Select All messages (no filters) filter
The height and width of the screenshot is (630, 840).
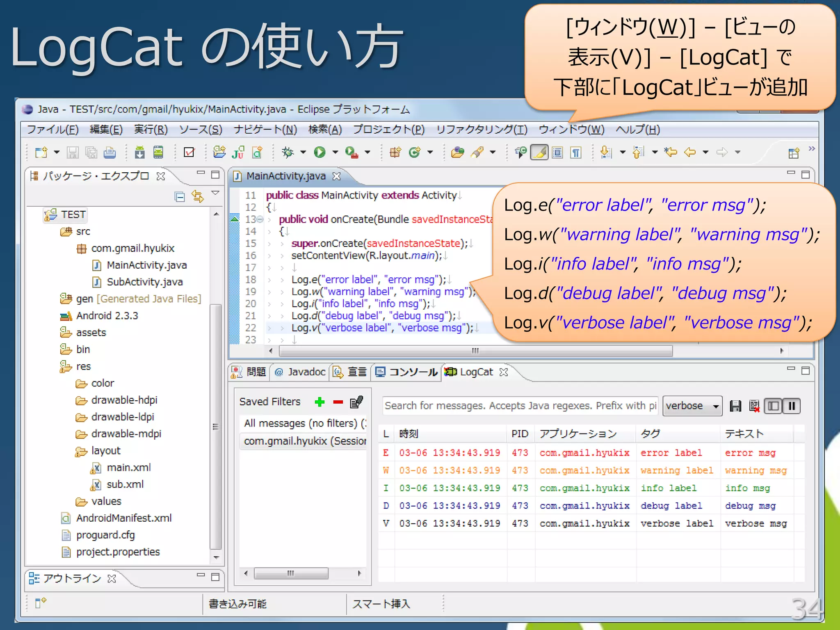(x=303, y=423)
